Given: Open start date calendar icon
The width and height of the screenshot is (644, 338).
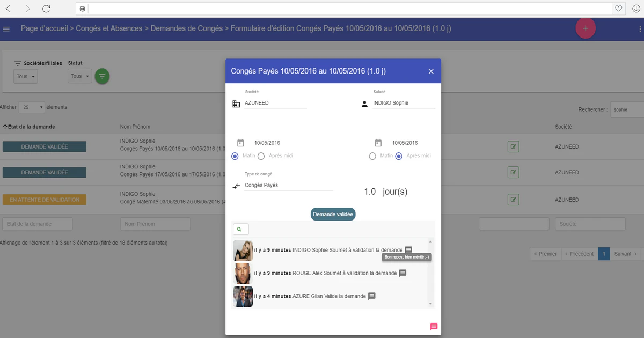Looking at the screenshot, I should click(x=240, y=143).
